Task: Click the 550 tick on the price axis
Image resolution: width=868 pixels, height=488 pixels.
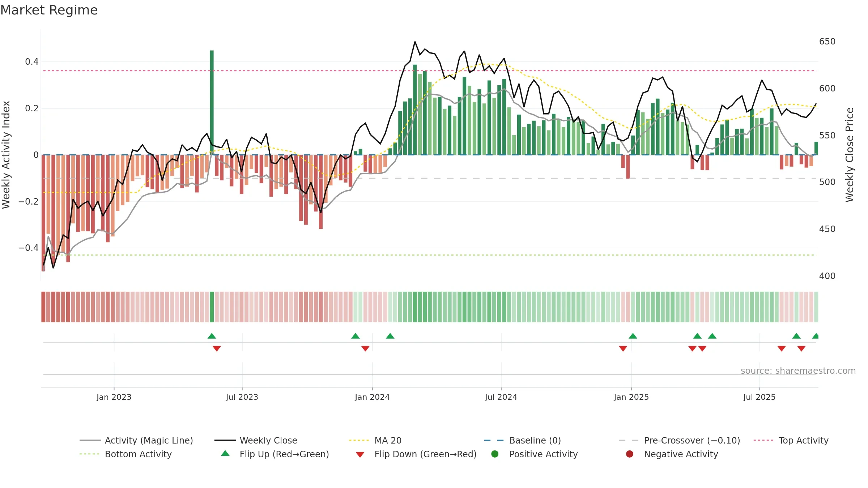Action: [827, 136]
